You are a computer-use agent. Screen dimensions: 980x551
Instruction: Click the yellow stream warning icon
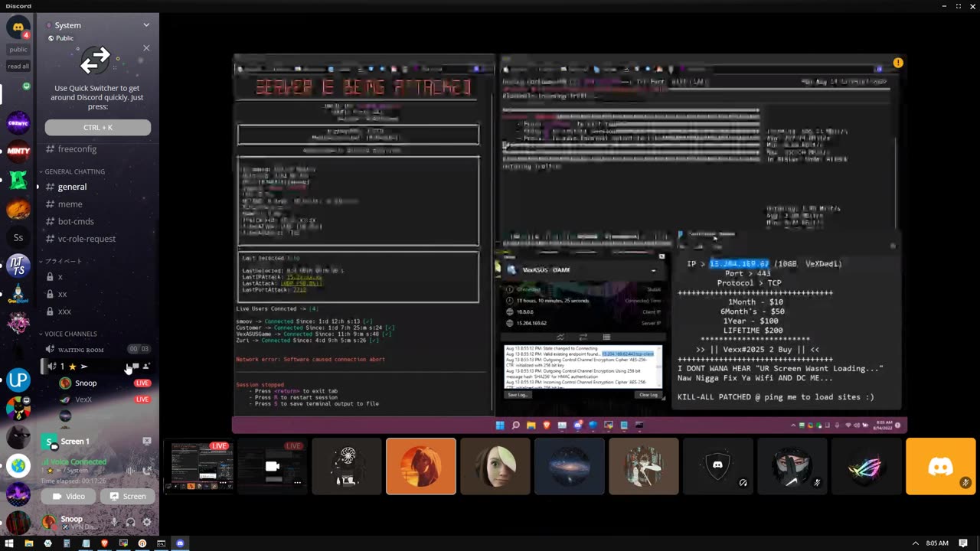click(x=898, y=63)
